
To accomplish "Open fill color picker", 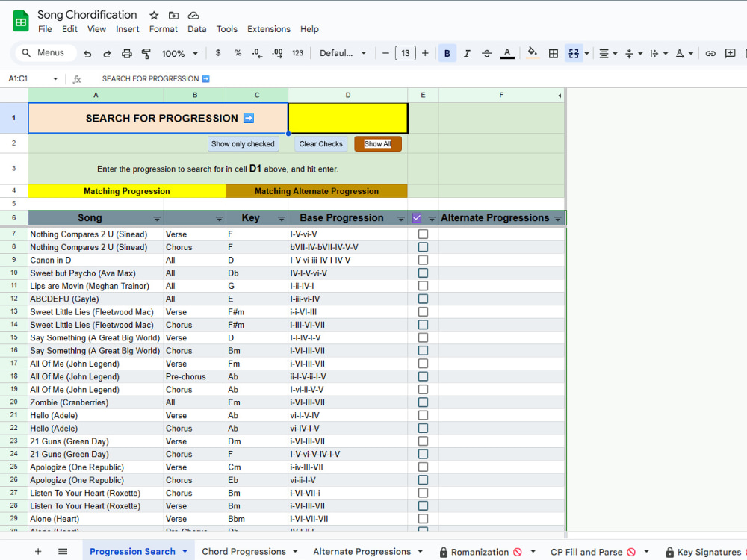I will pyautogui.click(x=532, y=53).
